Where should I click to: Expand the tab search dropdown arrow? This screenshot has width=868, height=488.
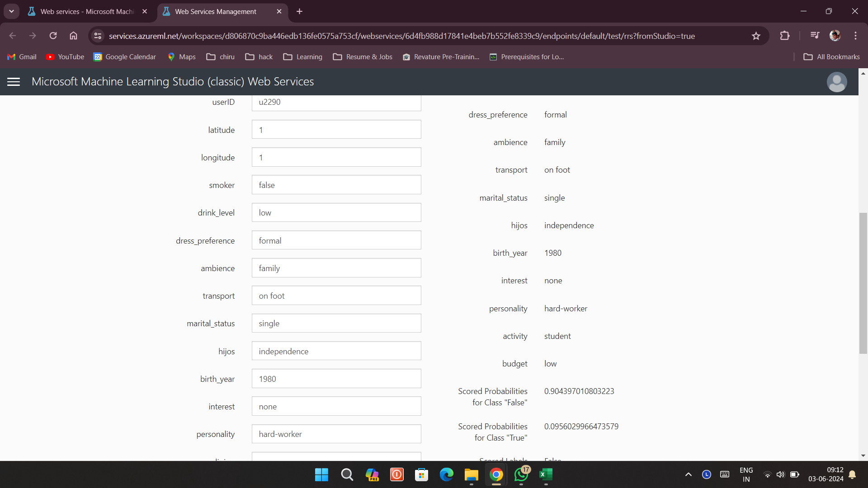coord(11,11)
